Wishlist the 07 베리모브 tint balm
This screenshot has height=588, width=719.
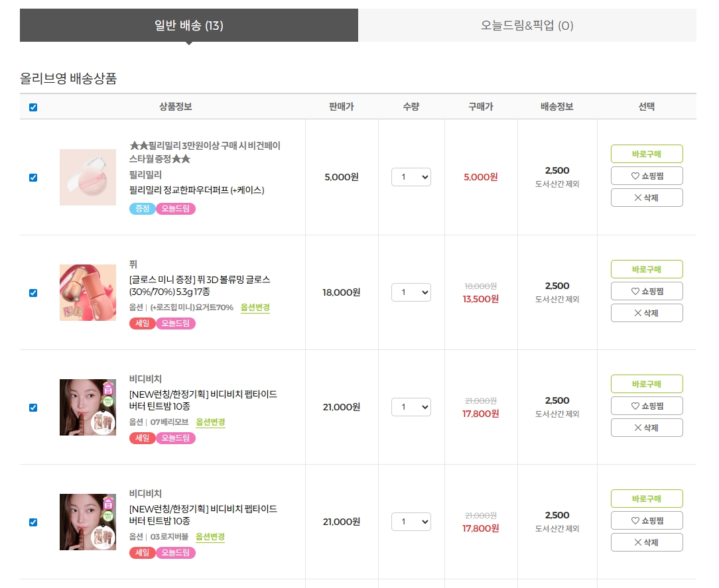(647, 406)
